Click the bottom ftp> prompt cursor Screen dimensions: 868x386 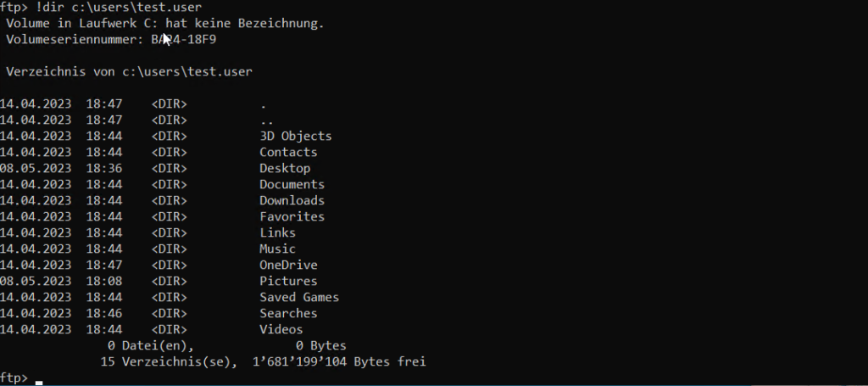coord(39,382)
